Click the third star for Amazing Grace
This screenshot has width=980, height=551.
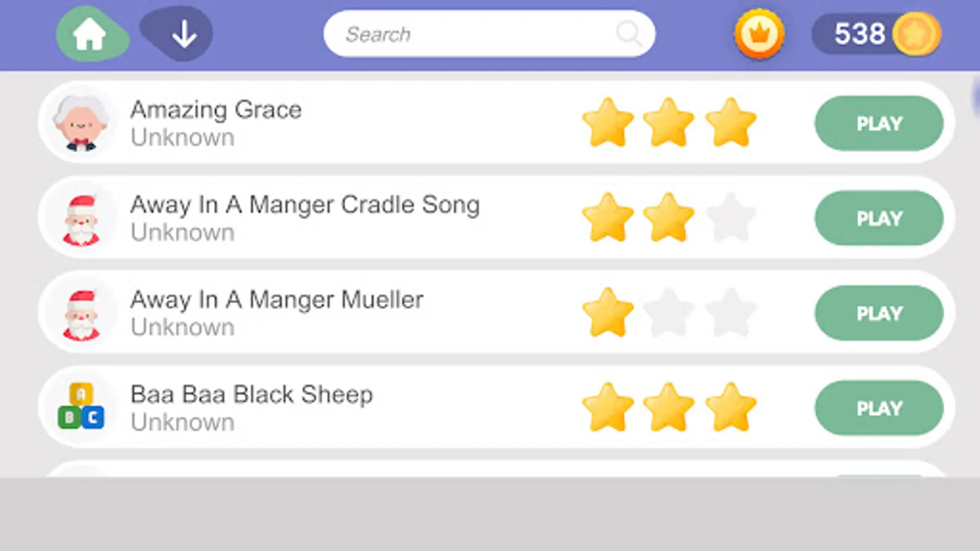click(731, 123)
